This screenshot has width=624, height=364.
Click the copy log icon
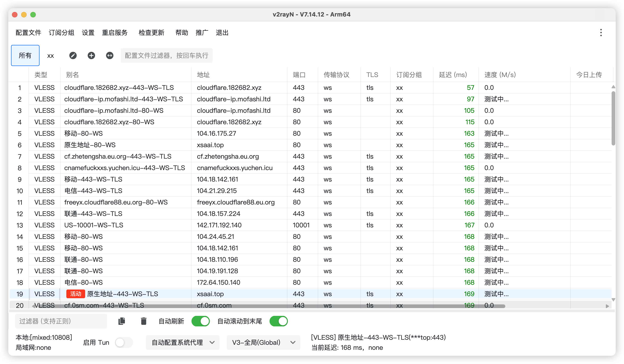coord(122,321)
